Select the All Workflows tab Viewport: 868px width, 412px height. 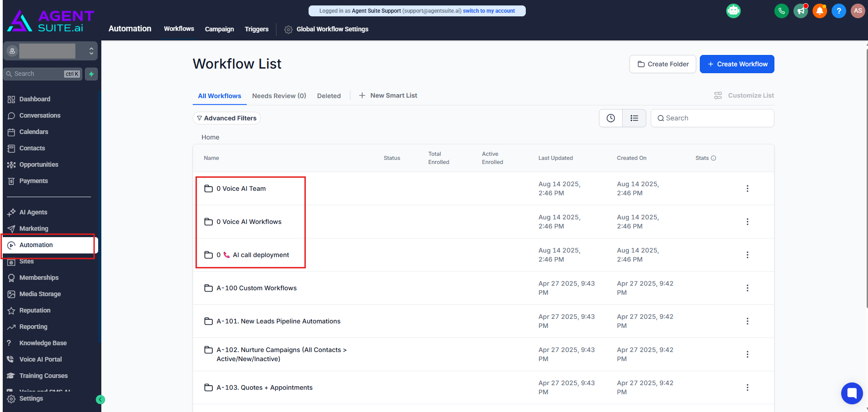point(219,96)
